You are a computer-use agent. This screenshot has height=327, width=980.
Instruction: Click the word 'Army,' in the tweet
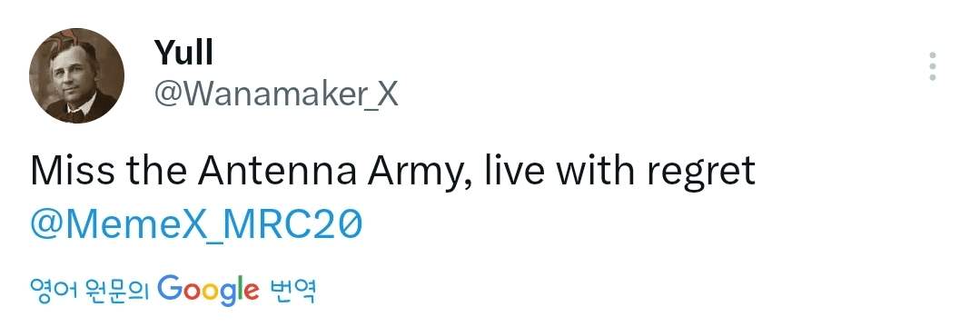(x=418, y=172)
